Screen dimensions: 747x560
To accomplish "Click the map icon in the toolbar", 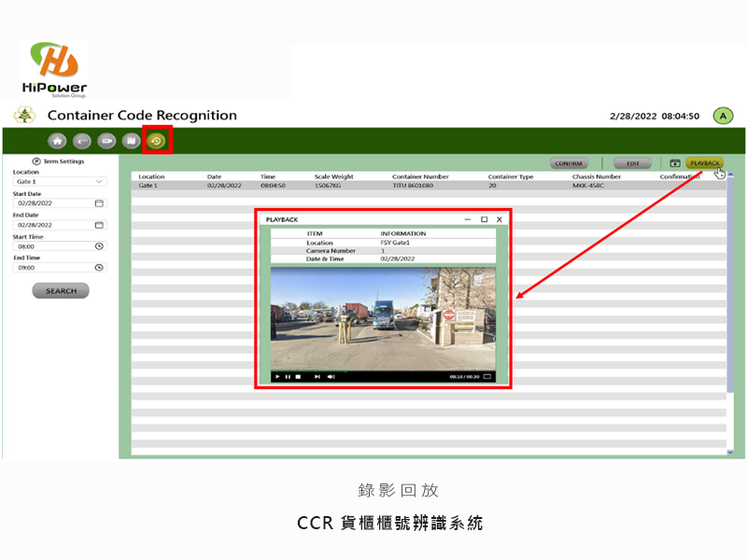I will pos(132,141).
